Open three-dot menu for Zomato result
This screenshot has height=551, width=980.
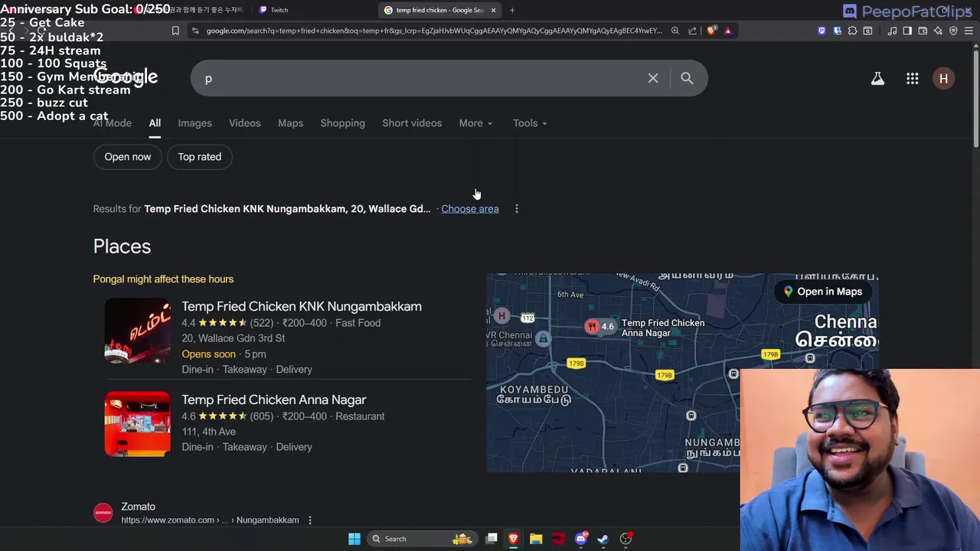[309, 520]
